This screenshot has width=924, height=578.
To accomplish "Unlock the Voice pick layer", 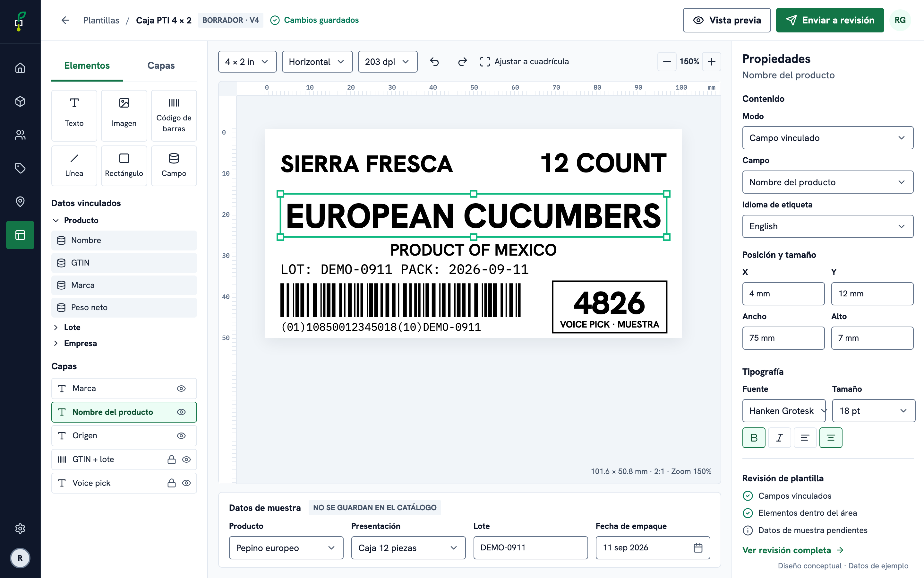I will click(x=171, y=483).
